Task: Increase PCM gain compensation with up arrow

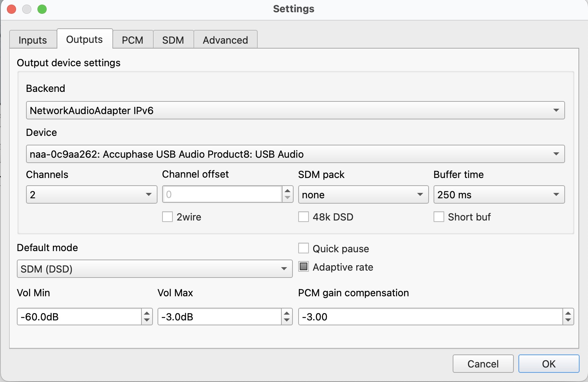Action: (568, 313)
